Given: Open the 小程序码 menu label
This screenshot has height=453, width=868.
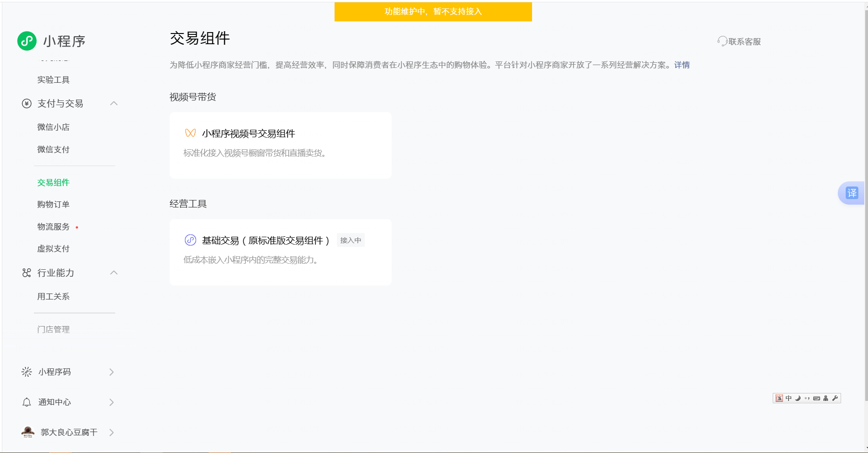Looking at the screenshot, I should [x=55, y=372].
